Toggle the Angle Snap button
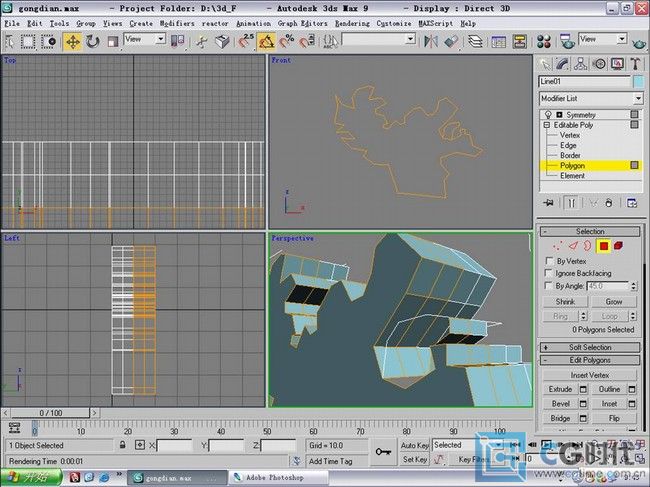The image size is (650, 487). pos(266,41)
